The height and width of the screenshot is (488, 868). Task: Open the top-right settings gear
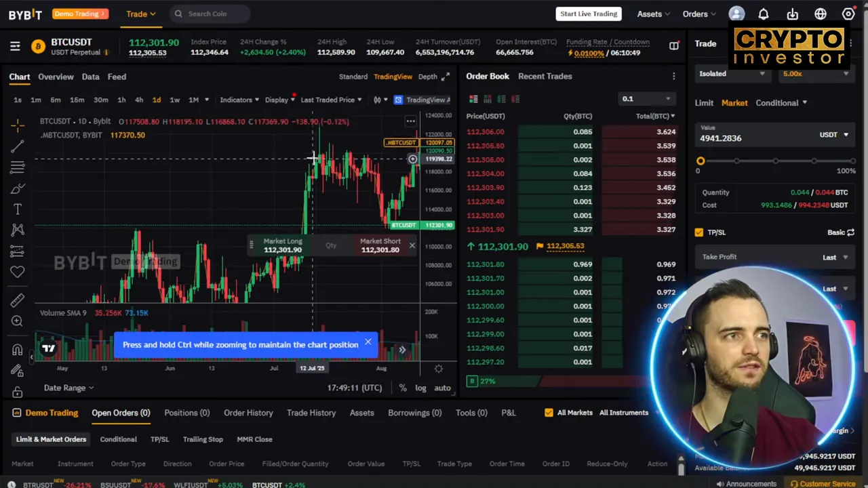848,14
